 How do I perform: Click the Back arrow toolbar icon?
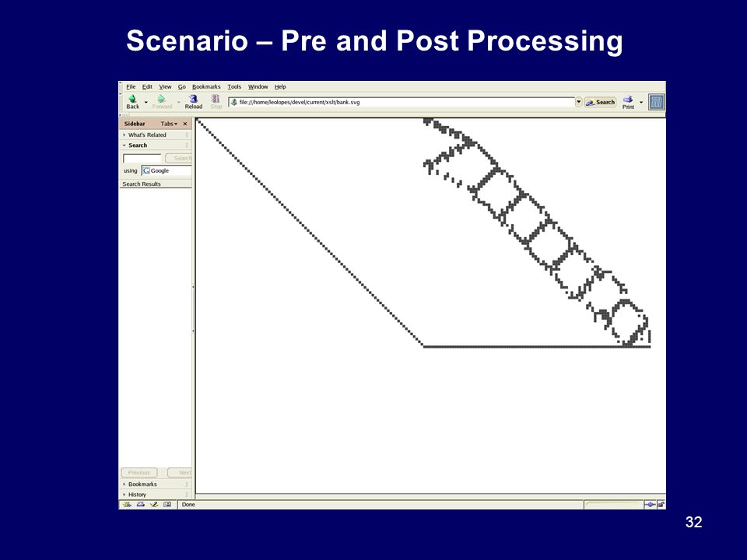click(x=132, y=99)
